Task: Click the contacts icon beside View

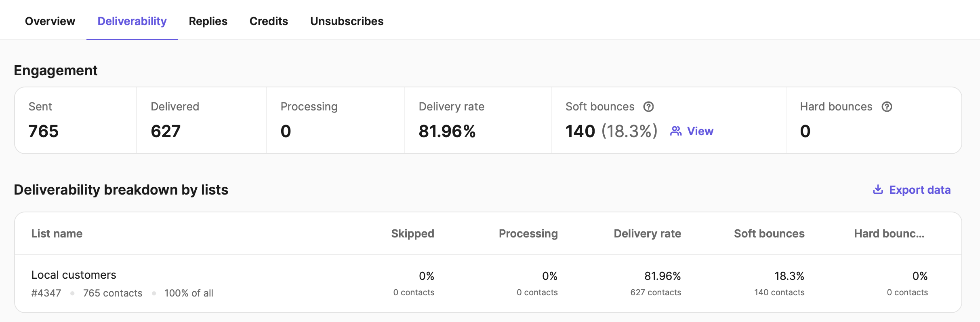Action: point(676,131)
